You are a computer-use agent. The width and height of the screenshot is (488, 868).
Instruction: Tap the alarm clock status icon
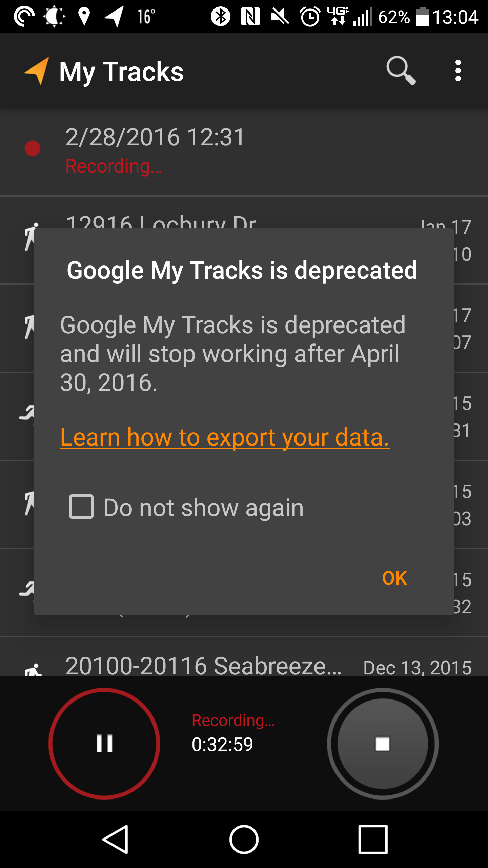[310, 16]
